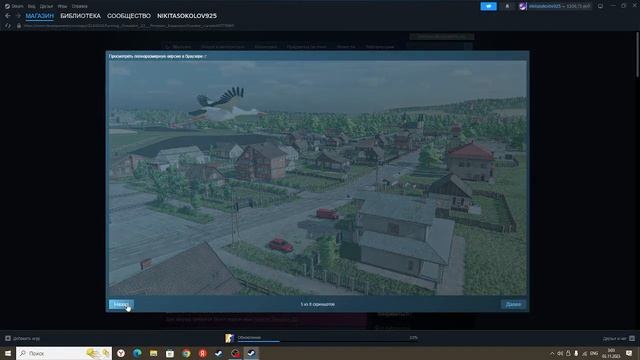Viewport: 640px width, 360px height.
Task: Open the Справка menu
Action: click(x=80, y=6)
